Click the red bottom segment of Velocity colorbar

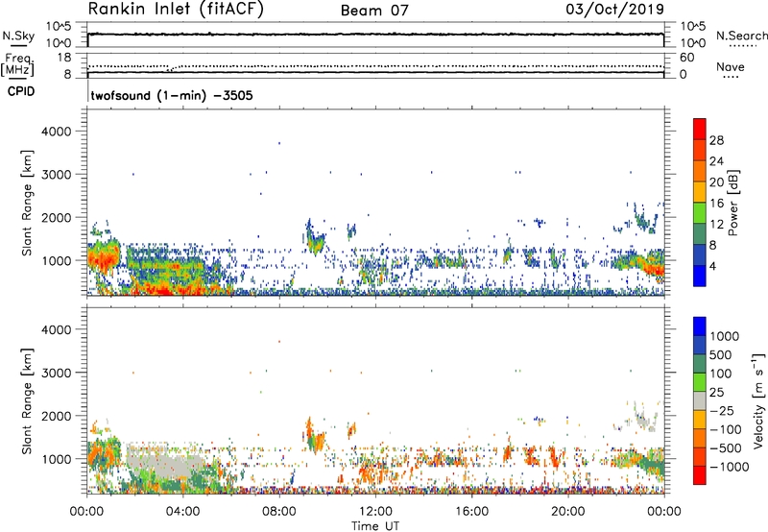coord(700,475)
